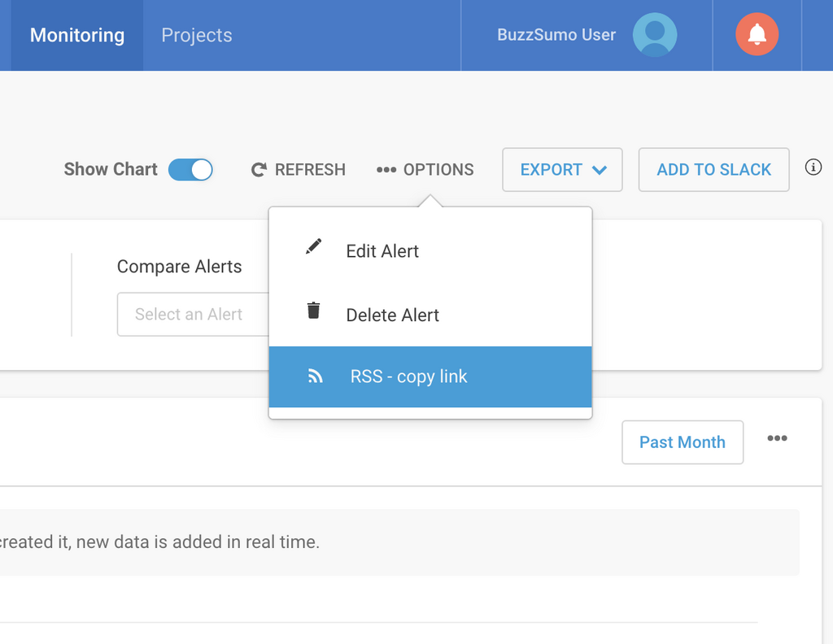Click the circular arrow refresh icon
Viewport: 833px width, 644px height.
259,170
